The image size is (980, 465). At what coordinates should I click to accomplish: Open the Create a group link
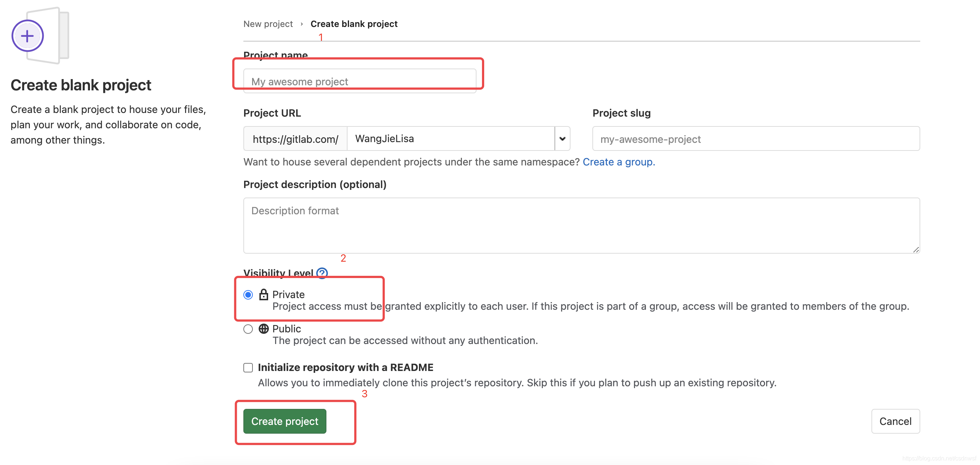coord(619,162)
